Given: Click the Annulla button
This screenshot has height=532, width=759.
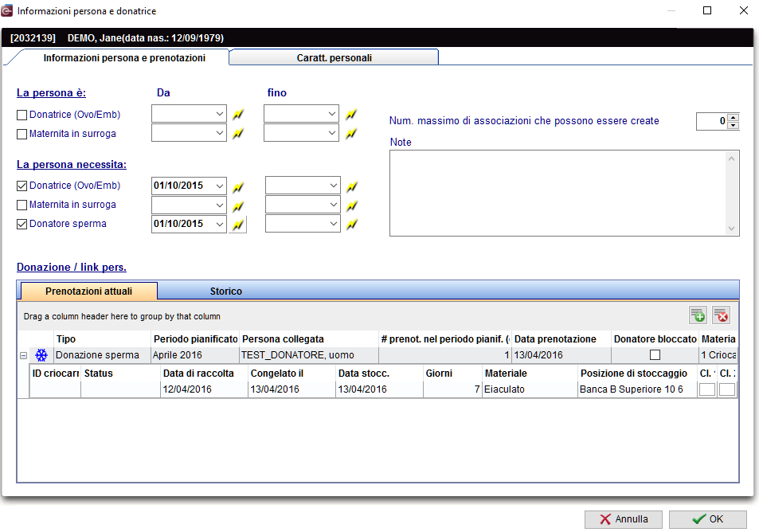Looking at the screenshot, I should [x=623, y=519].
